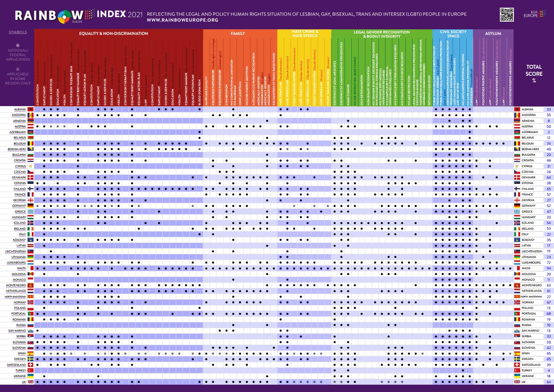The image size is (554, 392).
Task: Click Malta's total score of 94
Action: (548, 268)
